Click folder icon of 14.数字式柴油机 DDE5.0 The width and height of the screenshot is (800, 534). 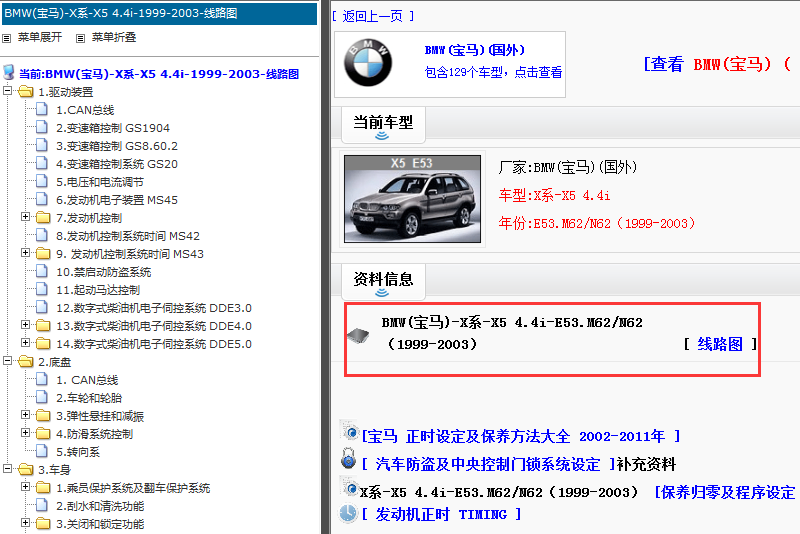coord(43,344)
